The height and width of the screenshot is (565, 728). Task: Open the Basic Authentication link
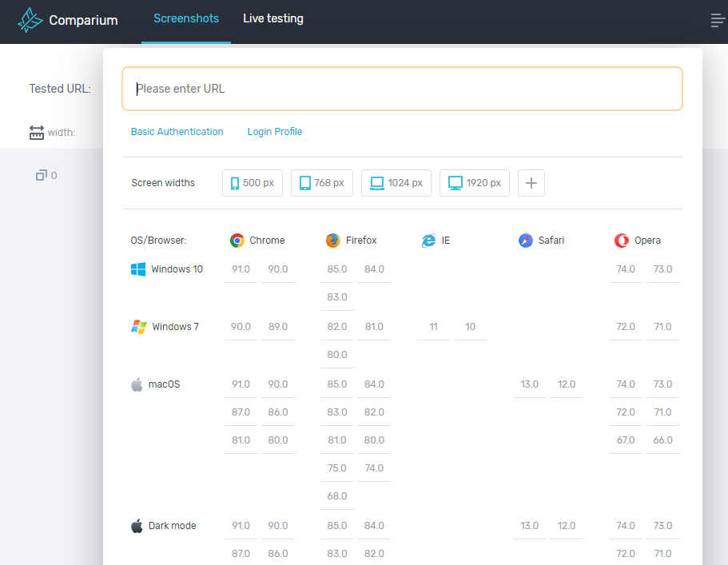177,132
